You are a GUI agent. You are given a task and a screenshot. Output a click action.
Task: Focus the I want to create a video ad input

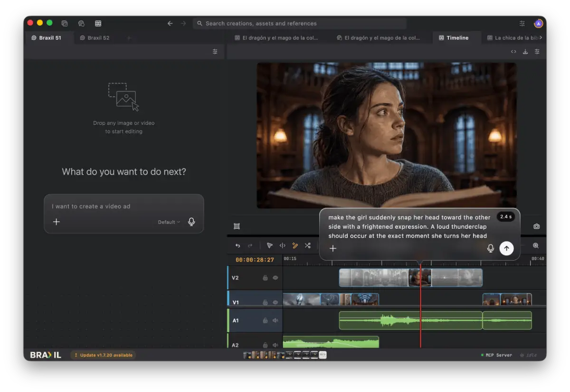coord(124,206)
